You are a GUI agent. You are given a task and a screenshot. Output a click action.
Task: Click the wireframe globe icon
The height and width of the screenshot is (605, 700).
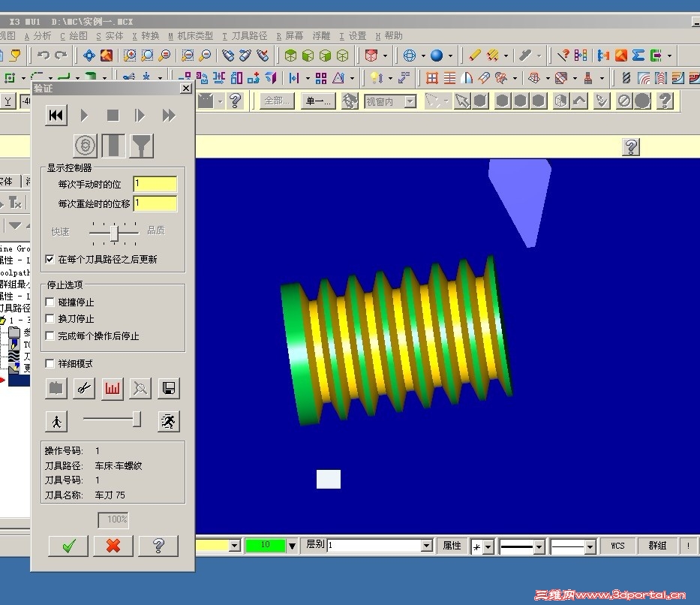click(x=410, y=56)
